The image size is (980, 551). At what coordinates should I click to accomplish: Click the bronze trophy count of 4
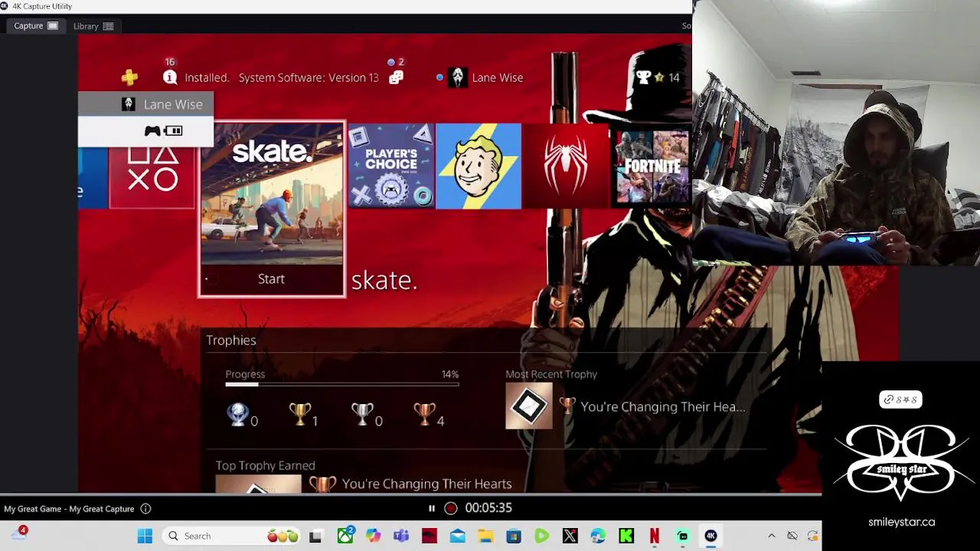pyautogui.click(x=430, y=416)
